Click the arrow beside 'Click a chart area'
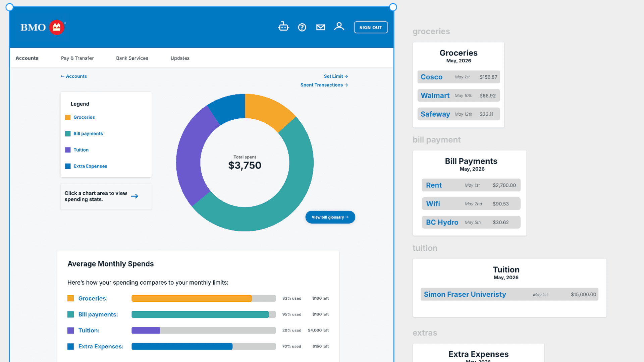Viewport: 644px width, 362px height. 135,196
